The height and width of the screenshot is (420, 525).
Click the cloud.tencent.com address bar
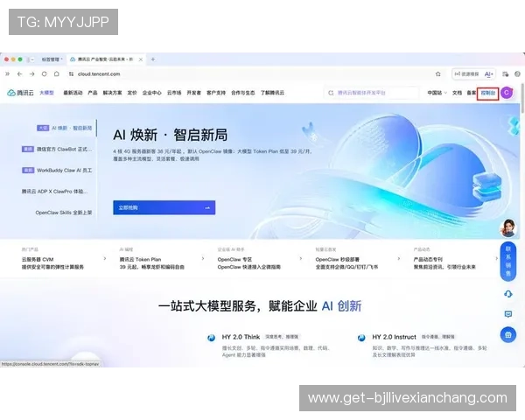pos(99,74)
